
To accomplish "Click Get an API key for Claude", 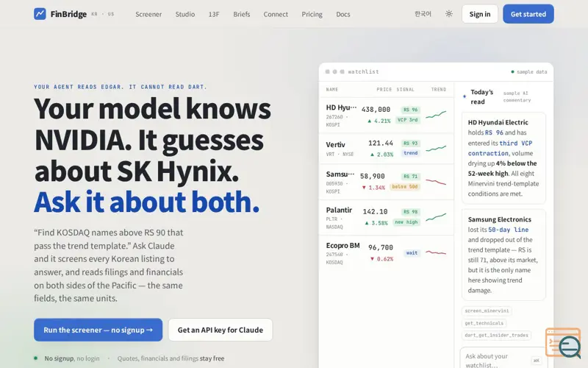I will 220,330.
